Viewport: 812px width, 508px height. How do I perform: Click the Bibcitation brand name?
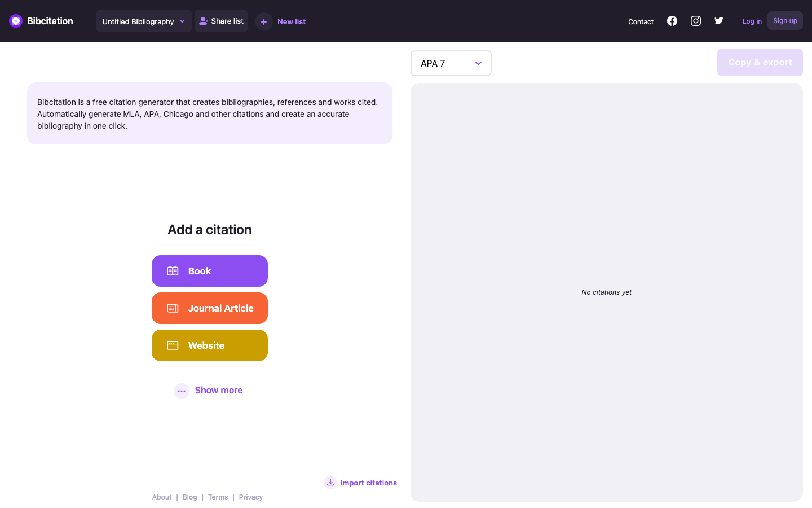(x=50, y=21)
